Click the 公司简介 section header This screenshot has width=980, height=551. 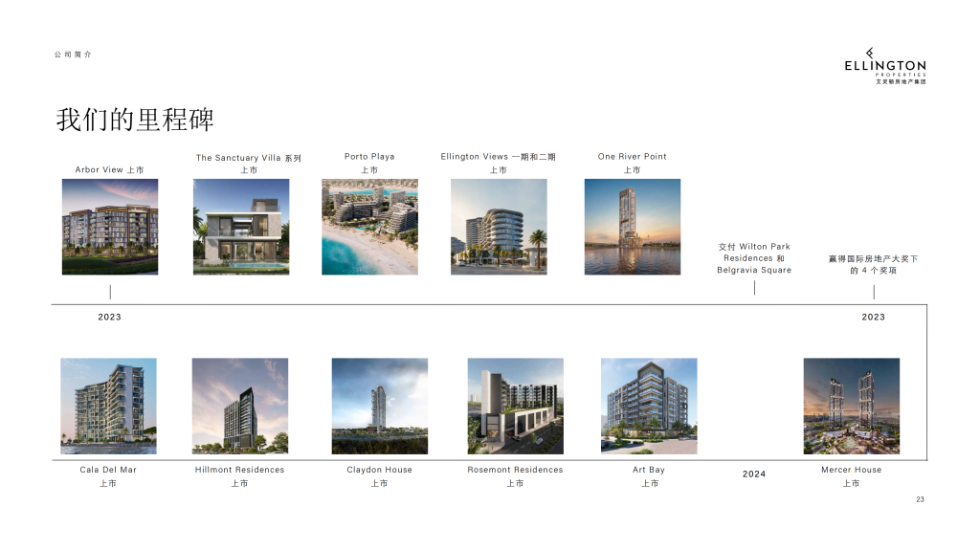(73, 55)
